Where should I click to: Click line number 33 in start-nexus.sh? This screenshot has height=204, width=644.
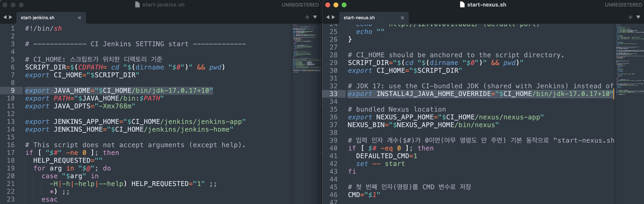click(x=334, y=94)
